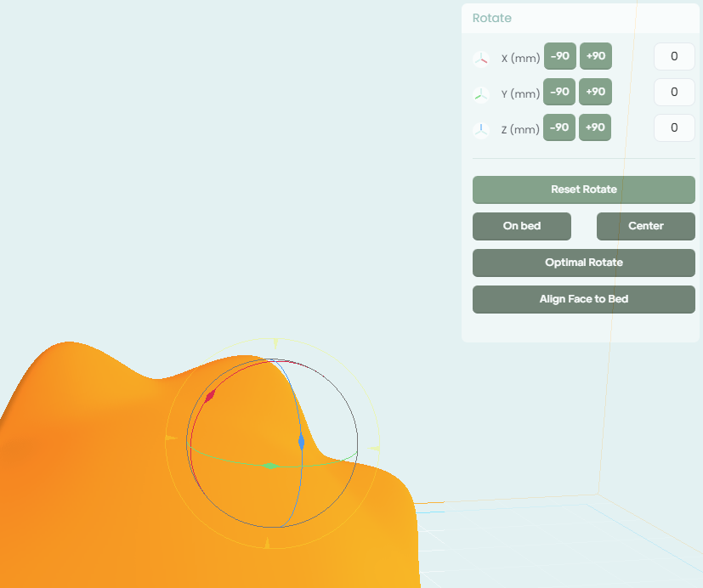Click the red rotation gizmo handle
Image resolution: width=703 pixels, height=588 pixels.
[x=210, y=395]
